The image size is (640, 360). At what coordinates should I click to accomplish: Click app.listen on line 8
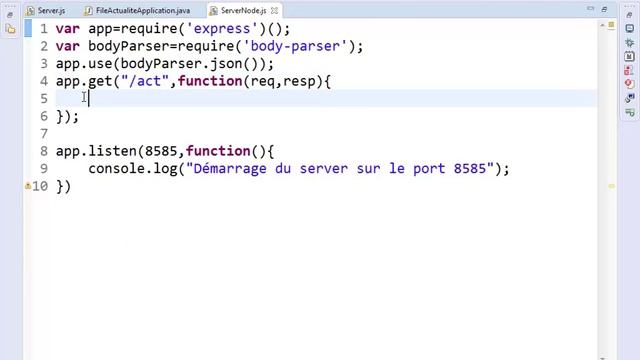point(96,151)
